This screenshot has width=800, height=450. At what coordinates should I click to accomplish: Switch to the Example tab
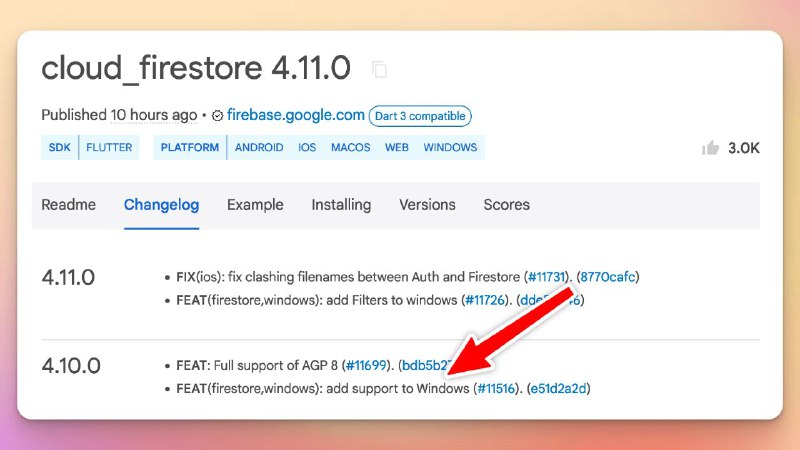[x=255, y=205]
